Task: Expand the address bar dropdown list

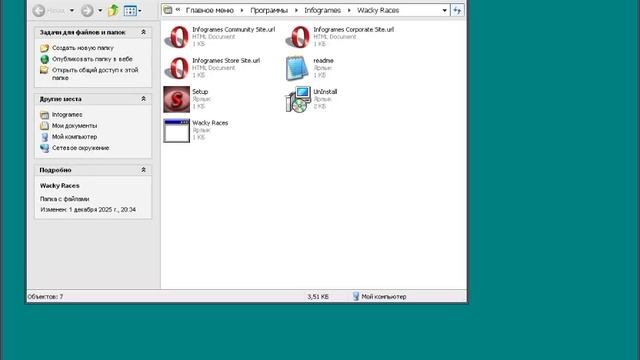Action: click(444, 10)
